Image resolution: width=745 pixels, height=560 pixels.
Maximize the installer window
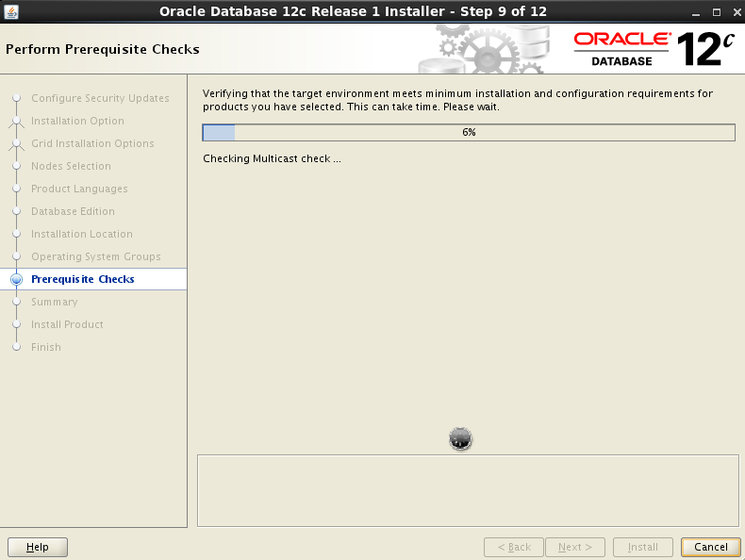point(717,12)
